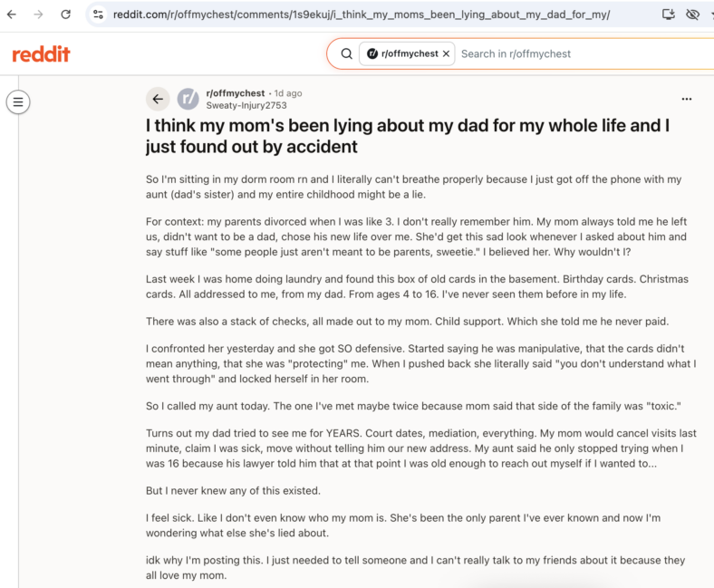The height and width of the screenshot is (588, 714).
Task: Click paragraph starting 'idk why I'm posting this'
Action: [x=415, y=567]
